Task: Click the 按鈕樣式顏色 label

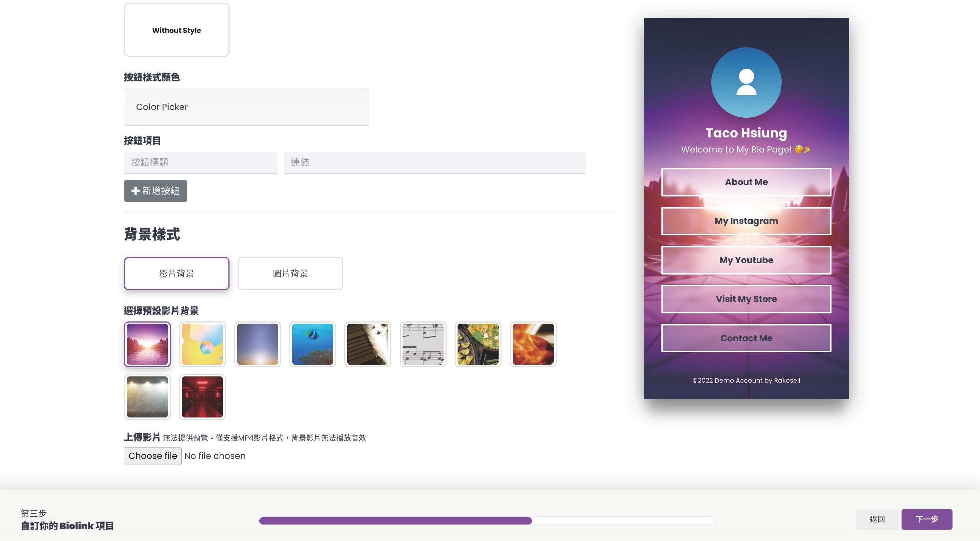Action: point(152,77)
